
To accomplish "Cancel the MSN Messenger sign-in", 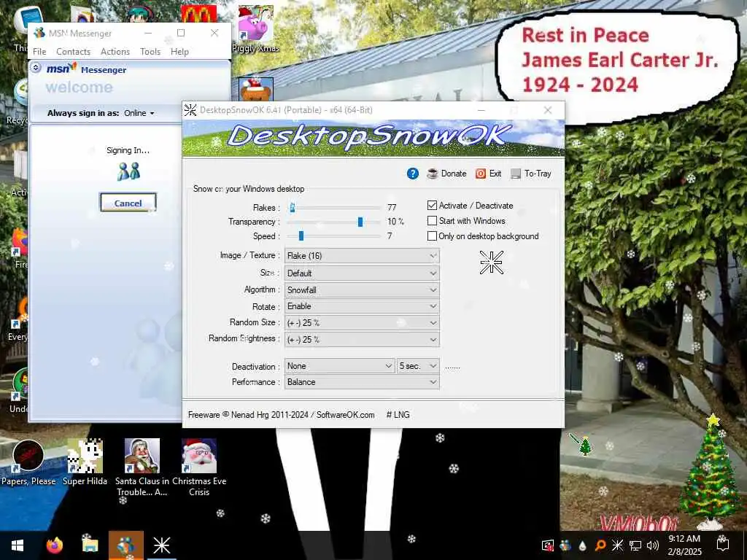I will point(128,203).
